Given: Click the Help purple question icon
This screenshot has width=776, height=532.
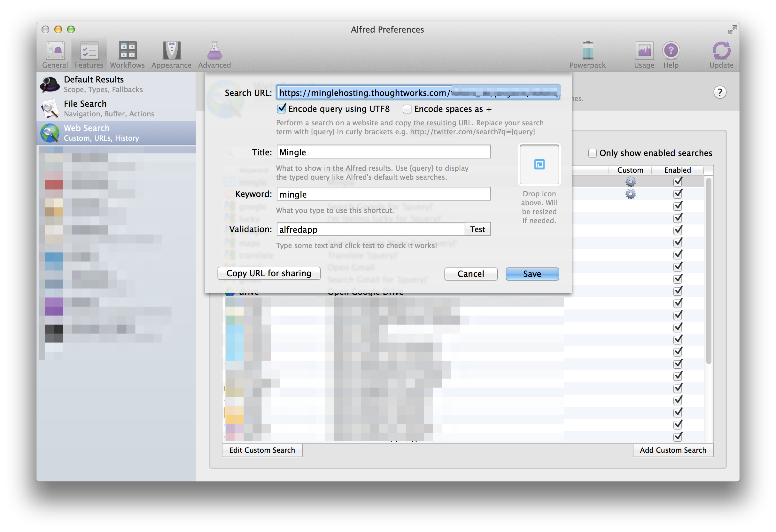Looking at the screenshot, I should pos(671,54).
